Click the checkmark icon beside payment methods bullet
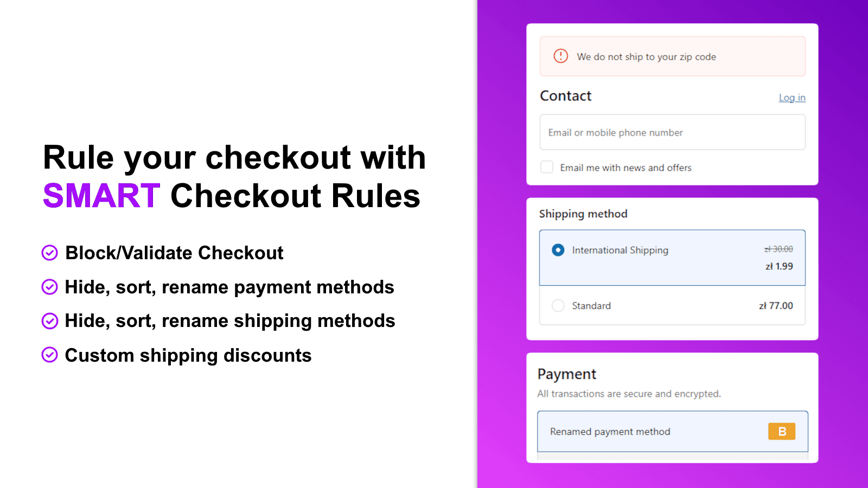The width and height of the screenshot is (868, 488). click(49, 287)
